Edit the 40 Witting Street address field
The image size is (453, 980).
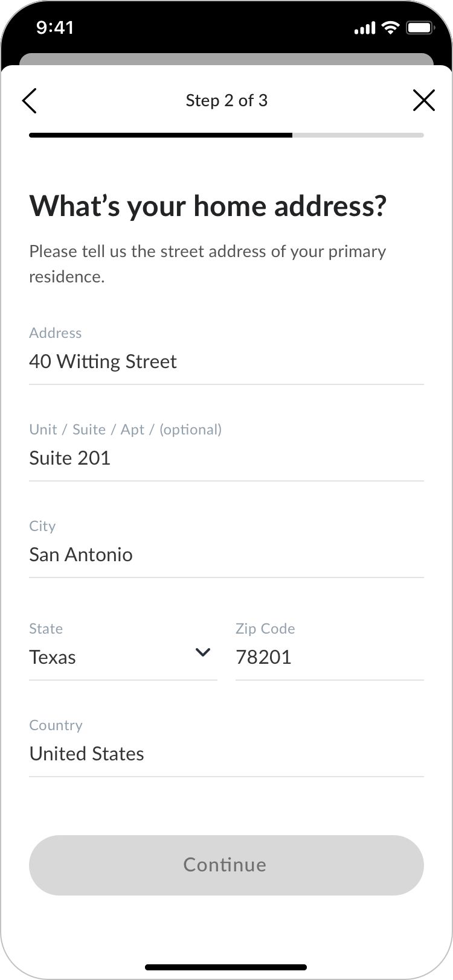pos(226,361)
